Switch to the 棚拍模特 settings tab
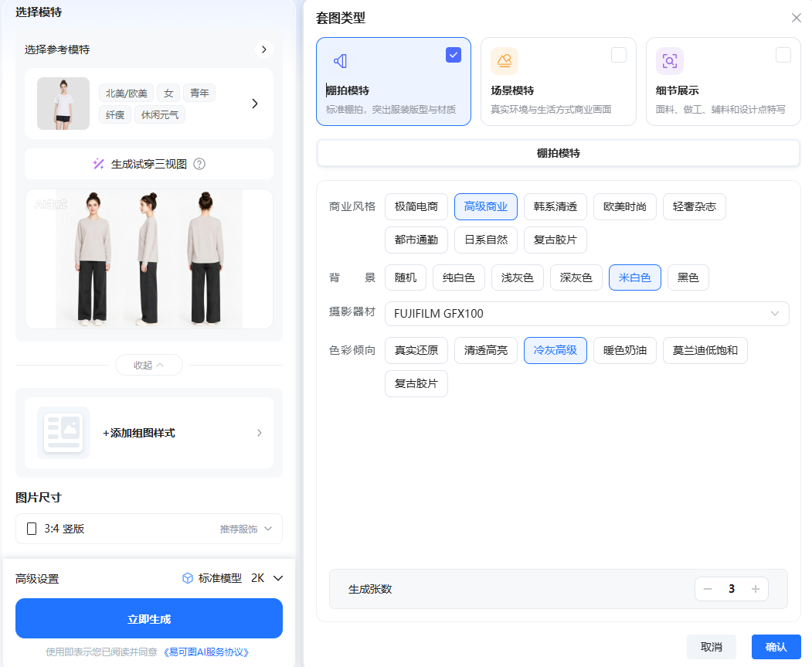 click(559, 153)
